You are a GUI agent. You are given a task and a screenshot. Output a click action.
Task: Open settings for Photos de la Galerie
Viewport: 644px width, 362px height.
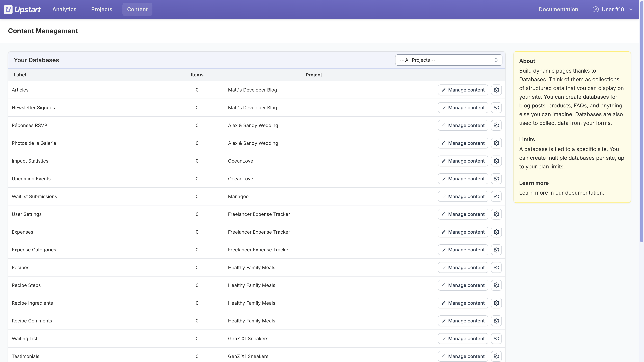[x=496, y=143]
